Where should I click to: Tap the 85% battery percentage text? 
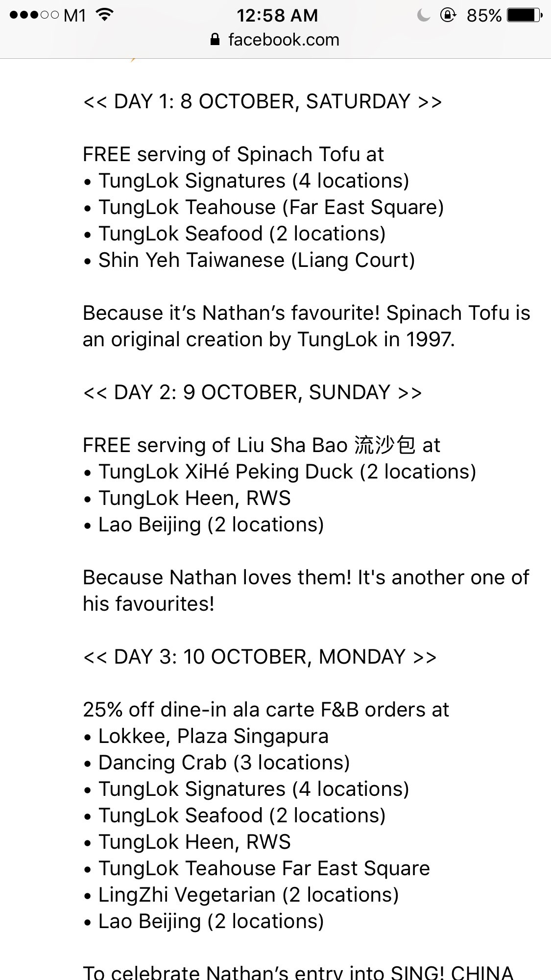tap(483, 15)
